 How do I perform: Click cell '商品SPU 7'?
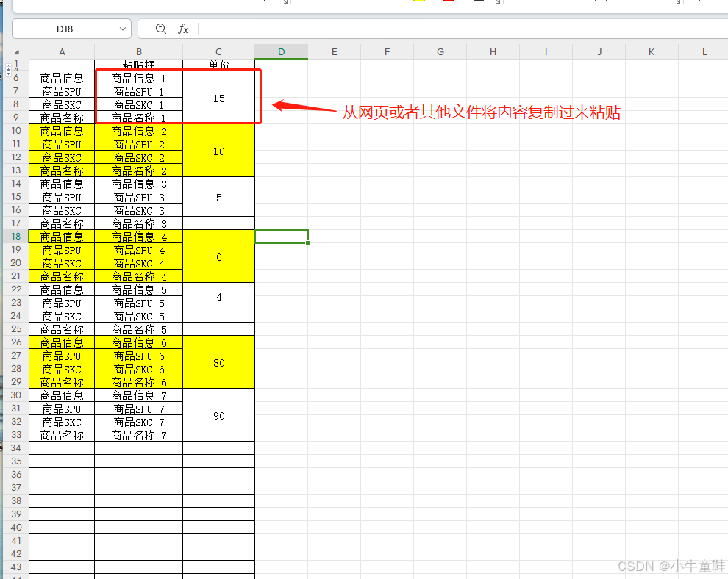[x=139, y=409]
